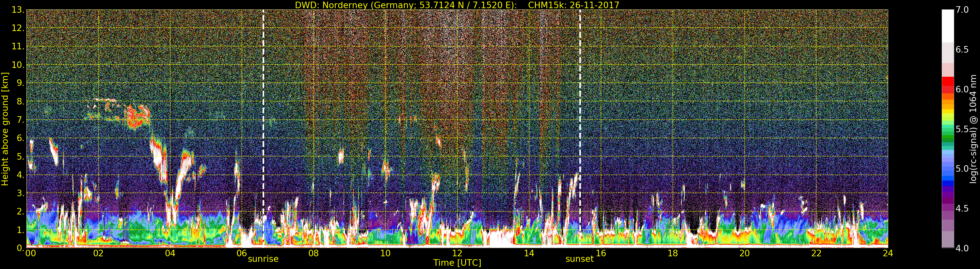Screen dimensions: 980x269
Task: Select the "sunrise" label below the time axis
Action: click(x=263, y=259)
